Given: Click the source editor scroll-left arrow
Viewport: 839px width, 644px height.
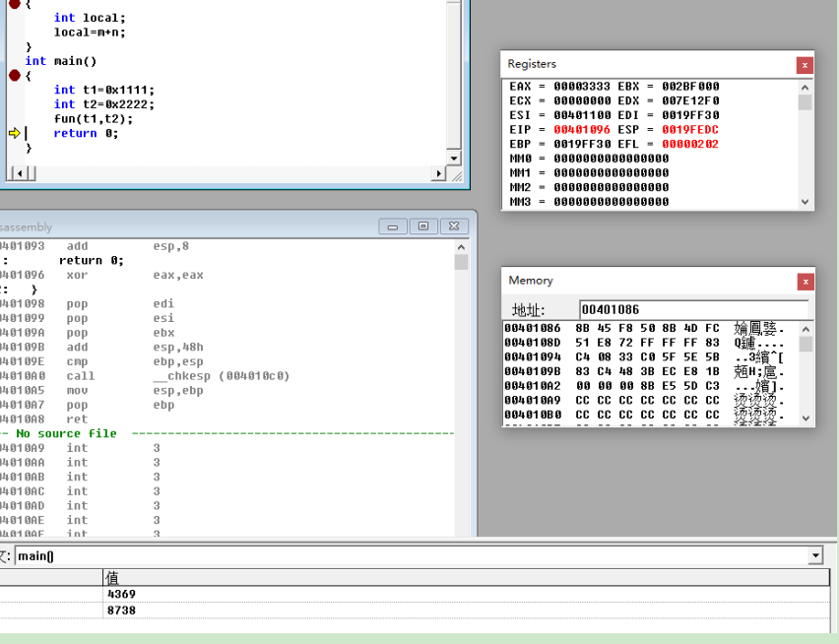Looking at the screenshot, I should click(20, 173).
